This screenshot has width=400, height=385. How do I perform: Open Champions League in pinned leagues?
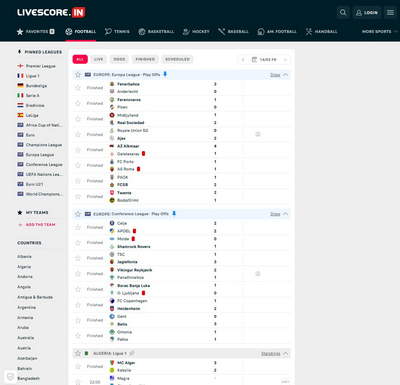44,145
